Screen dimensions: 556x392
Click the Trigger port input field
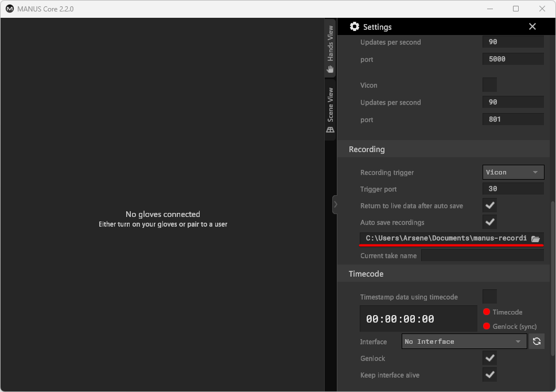513,189
